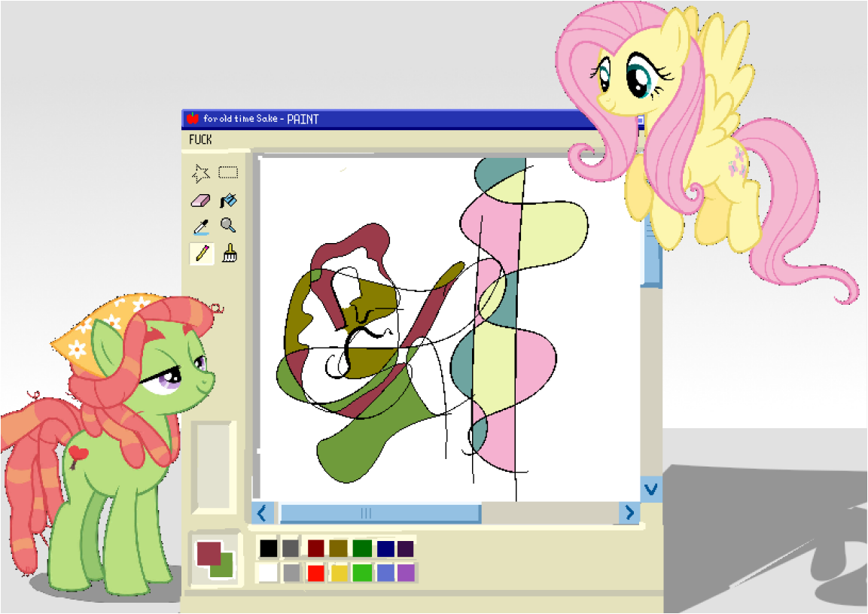The width and height of the screenshot is (868, 614).
Task: Switch to the Brush tool
Action: pos(230,254)
